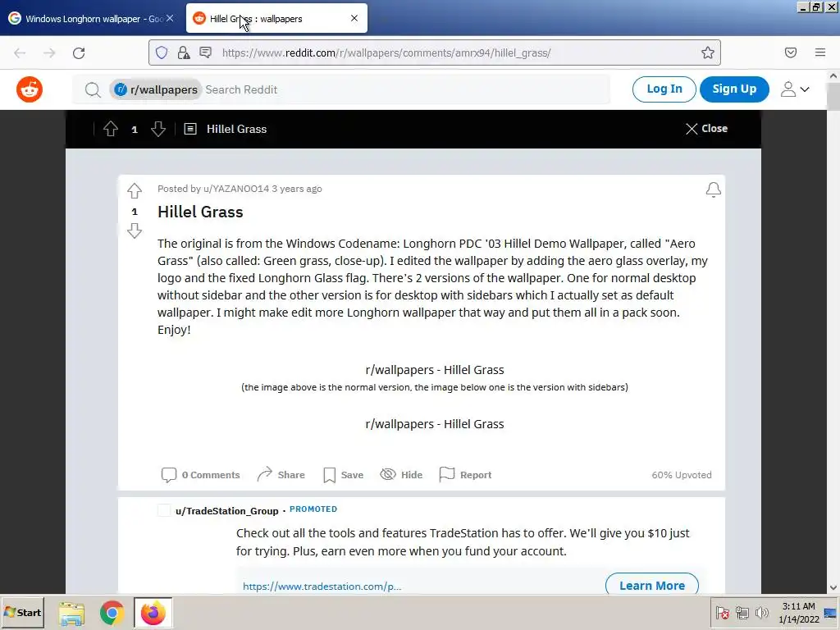Click the reddit URL in address bar
Screen dimensions: 840x630
(386, 53)
